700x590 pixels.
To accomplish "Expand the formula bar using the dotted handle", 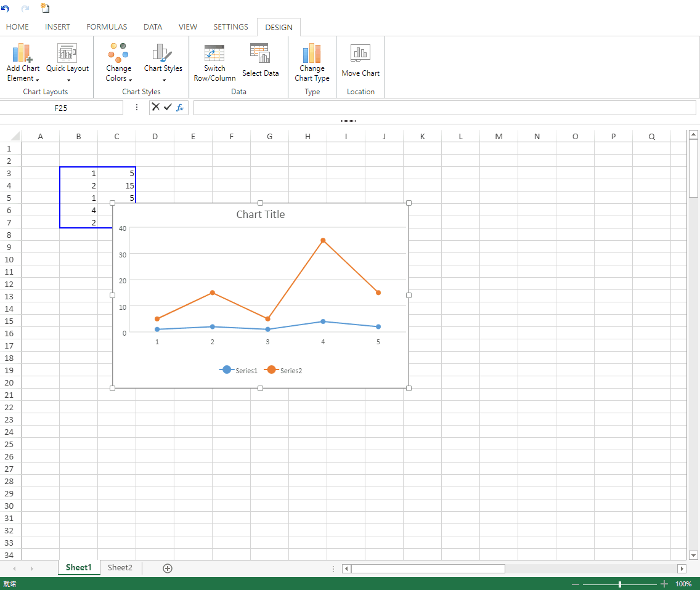I will pyautogui.click(x=348, y=121).
